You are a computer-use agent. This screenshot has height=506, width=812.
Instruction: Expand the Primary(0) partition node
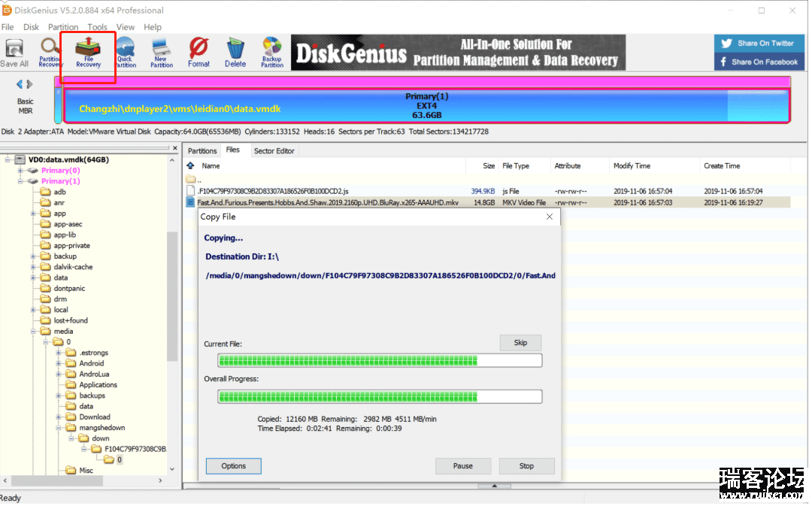click(20, 171)
